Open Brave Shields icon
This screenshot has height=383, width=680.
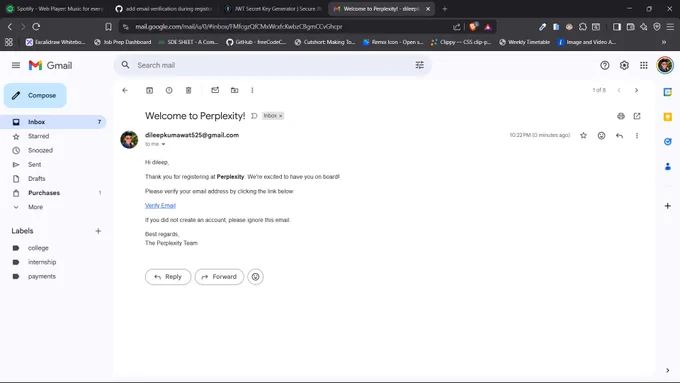pyautogui.click(x=473, y=26)
